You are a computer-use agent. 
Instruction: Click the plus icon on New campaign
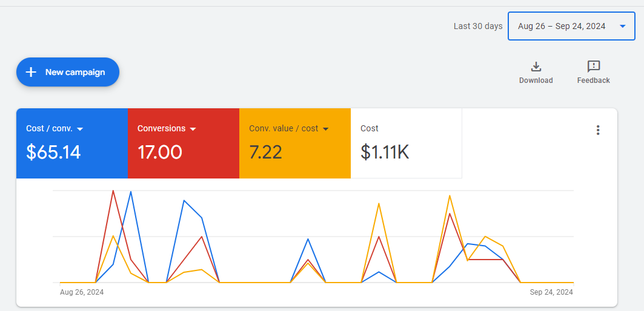point(31,72)
